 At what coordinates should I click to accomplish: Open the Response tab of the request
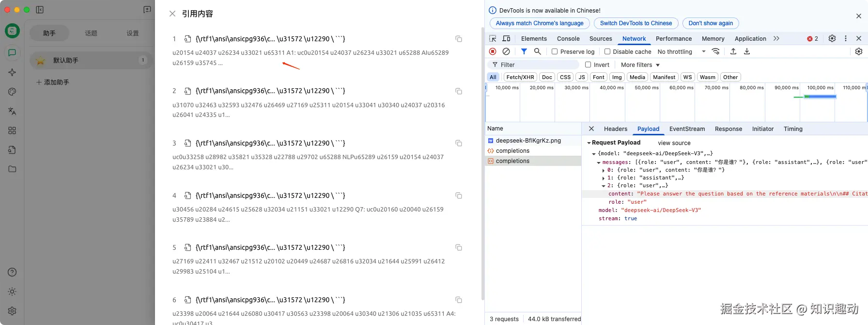728,129
